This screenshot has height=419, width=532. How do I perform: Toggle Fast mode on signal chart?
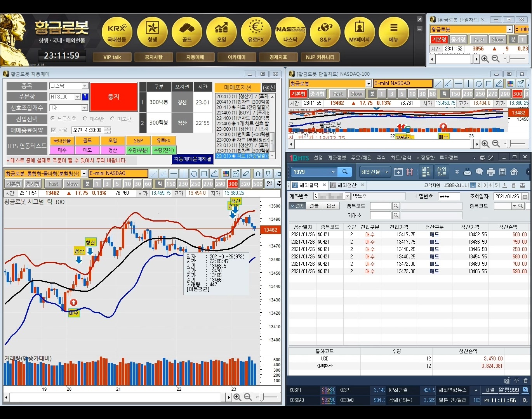click(x=54, y=184)
